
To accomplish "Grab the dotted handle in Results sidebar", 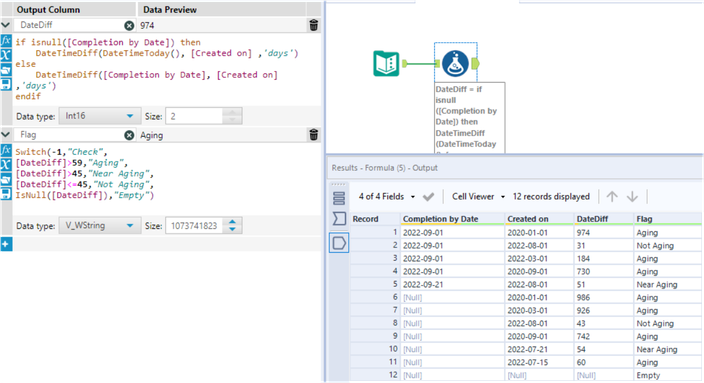I will (338, 184).
